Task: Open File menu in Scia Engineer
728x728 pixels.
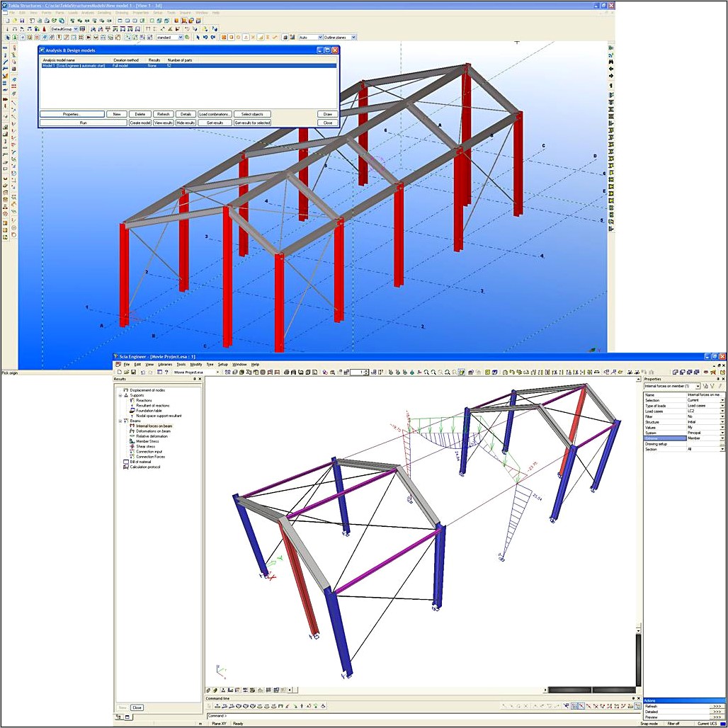Action: click(126, 365)
